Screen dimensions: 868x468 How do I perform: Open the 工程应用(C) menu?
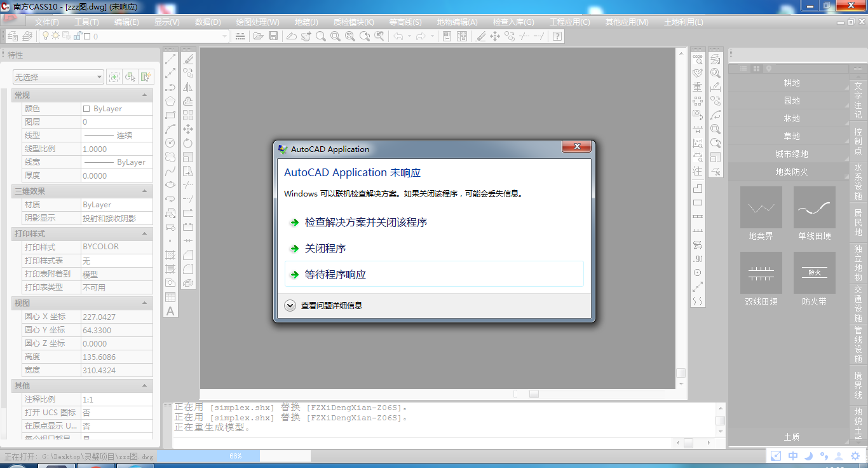[x=569, y=22]
